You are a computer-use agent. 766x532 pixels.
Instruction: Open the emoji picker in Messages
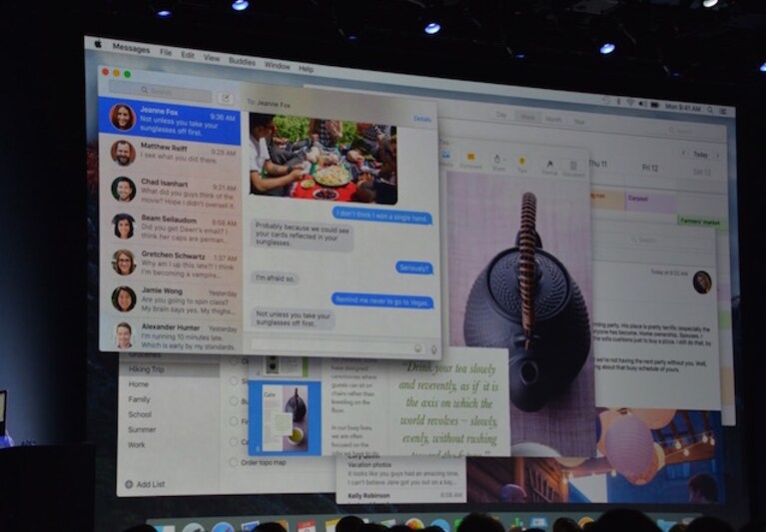[417, 348]
